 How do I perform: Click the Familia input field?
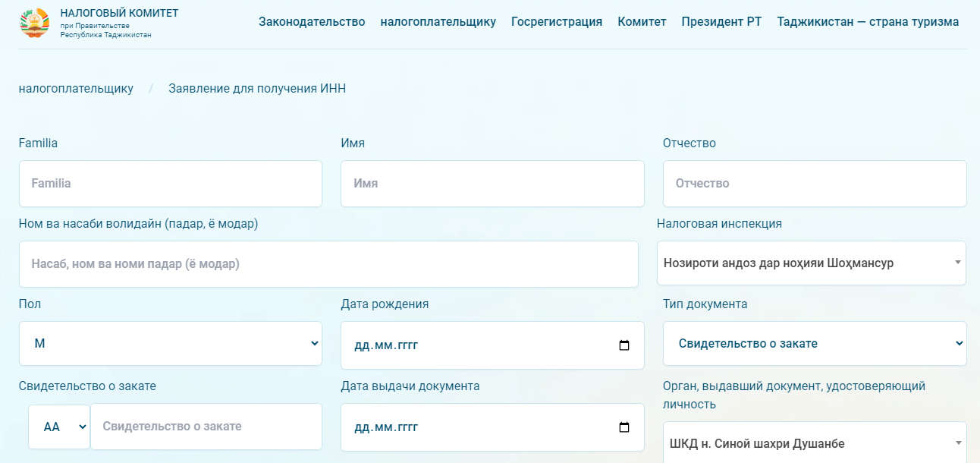pos(171,184)
